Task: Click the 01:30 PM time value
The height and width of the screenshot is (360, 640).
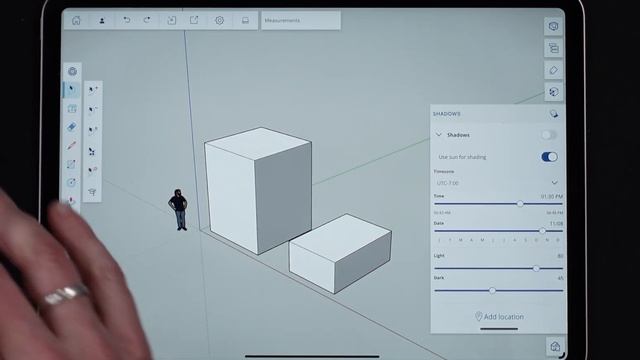Action: tap(552, 196)
